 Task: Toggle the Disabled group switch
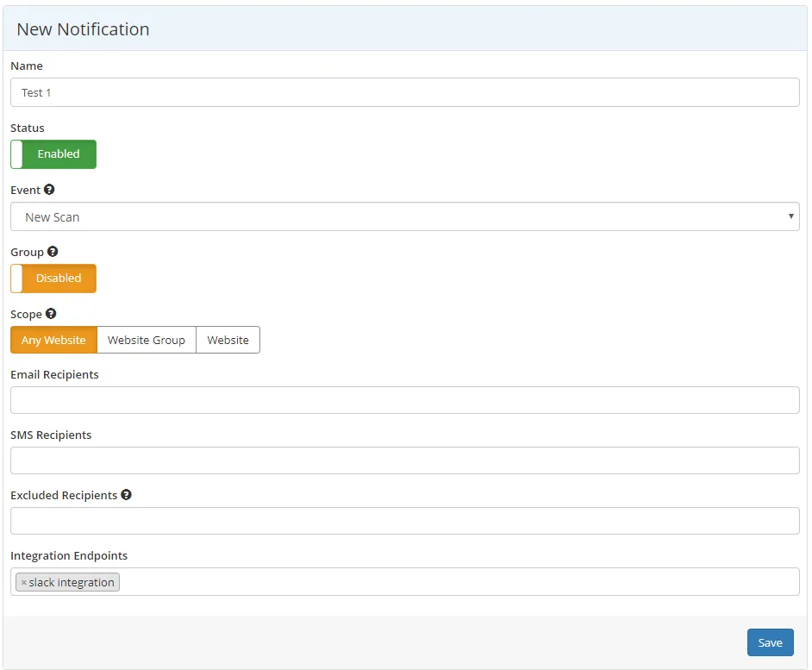point(53,279)
